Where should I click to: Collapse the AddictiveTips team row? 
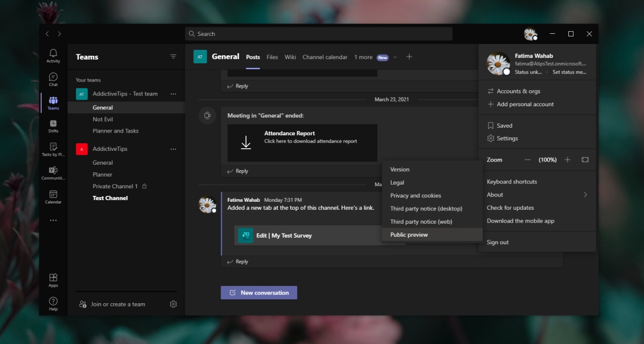click(109, 149)
